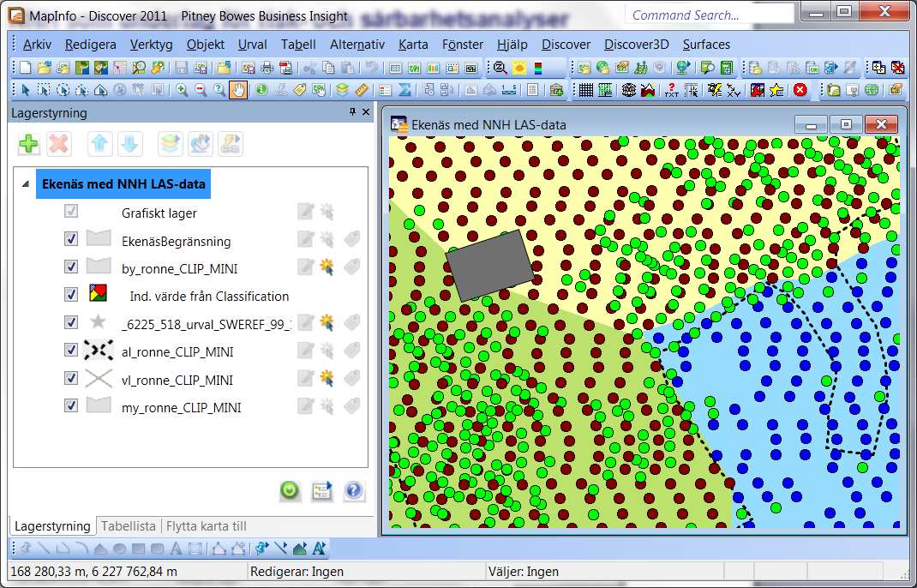This screenshot has width=917, height=588.
Task: Select the my_ronne_CLIP_MINI layer name
Action: tap(182, 408)
